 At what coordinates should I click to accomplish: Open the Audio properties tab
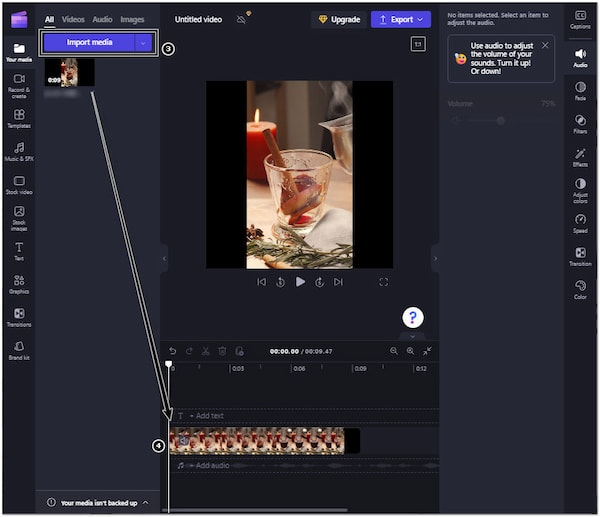[x=580, y=58]
